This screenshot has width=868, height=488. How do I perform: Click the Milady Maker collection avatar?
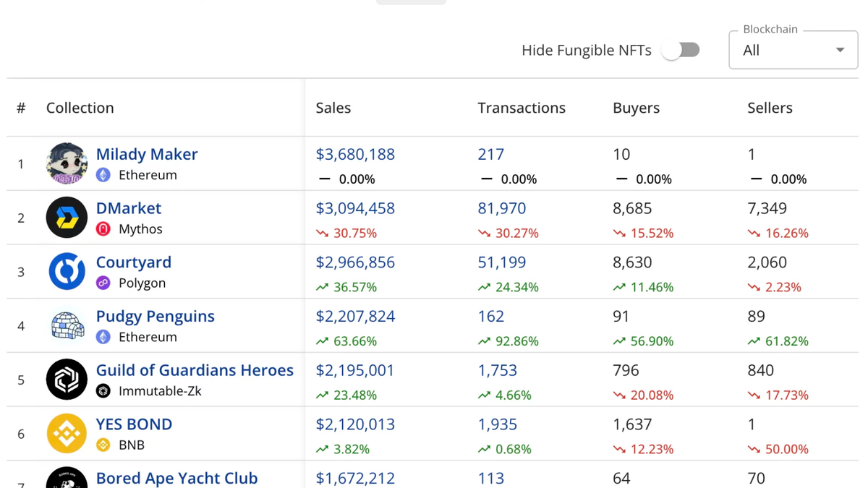pyautogui.click(x=67, y=163)
